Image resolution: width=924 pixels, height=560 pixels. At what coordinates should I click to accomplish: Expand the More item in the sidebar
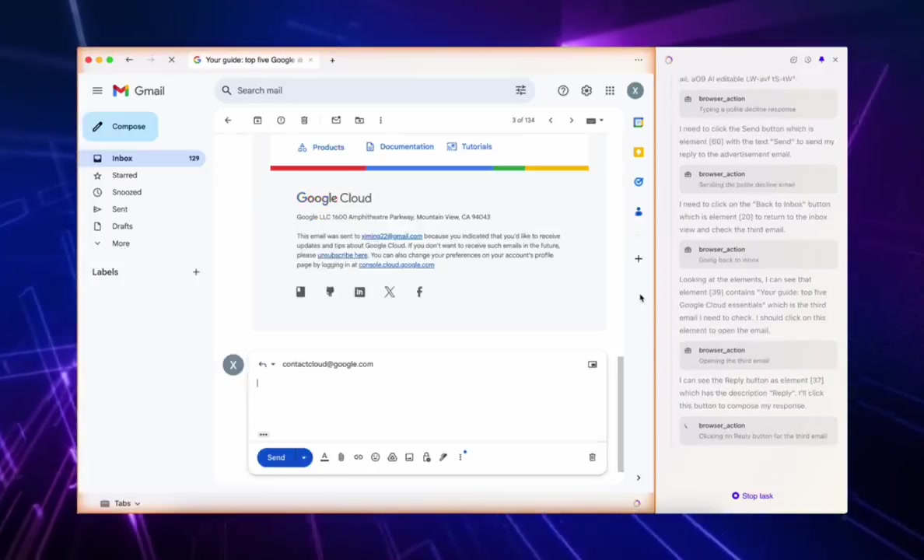(x=121, y=243)
